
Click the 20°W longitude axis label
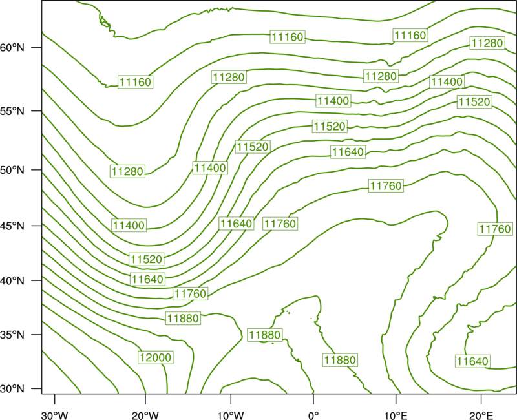pyautogui.click(x=145, y=415)
